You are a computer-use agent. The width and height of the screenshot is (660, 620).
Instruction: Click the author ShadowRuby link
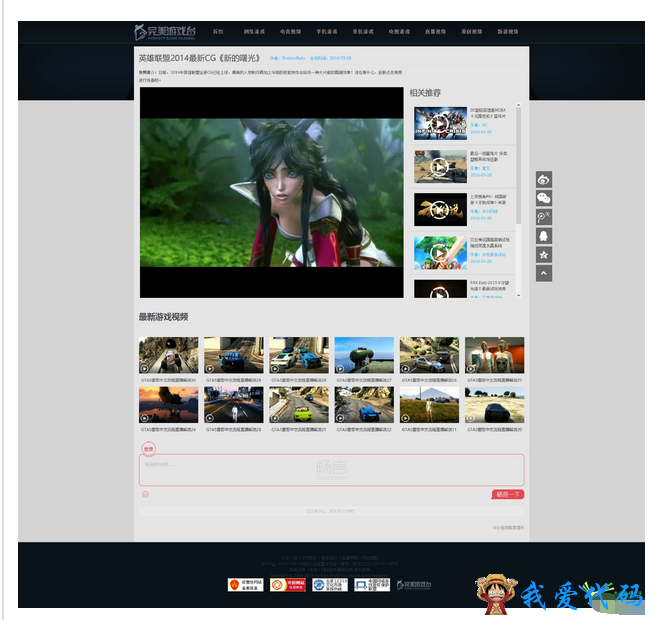click(x=293, y=58)
